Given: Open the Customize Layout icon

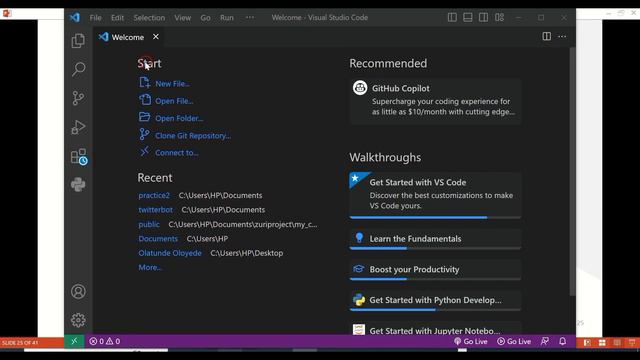Looking at the screenshot, I should pyautogui.click(x=499, y=18).
